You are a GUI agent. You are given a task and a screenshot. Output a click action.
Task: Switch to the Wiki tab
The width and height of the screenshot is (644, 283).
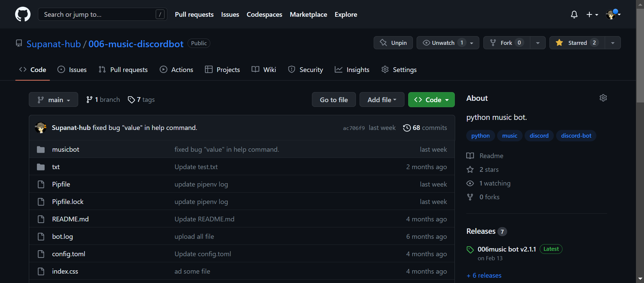(x=264, y=70)
